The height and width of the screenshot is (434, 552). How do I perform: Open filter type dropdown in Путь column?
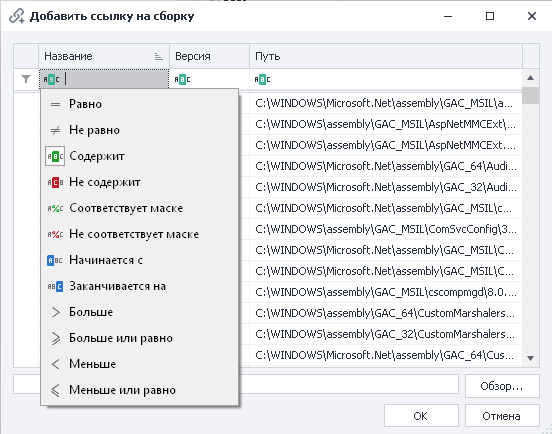tap(262, 80)
